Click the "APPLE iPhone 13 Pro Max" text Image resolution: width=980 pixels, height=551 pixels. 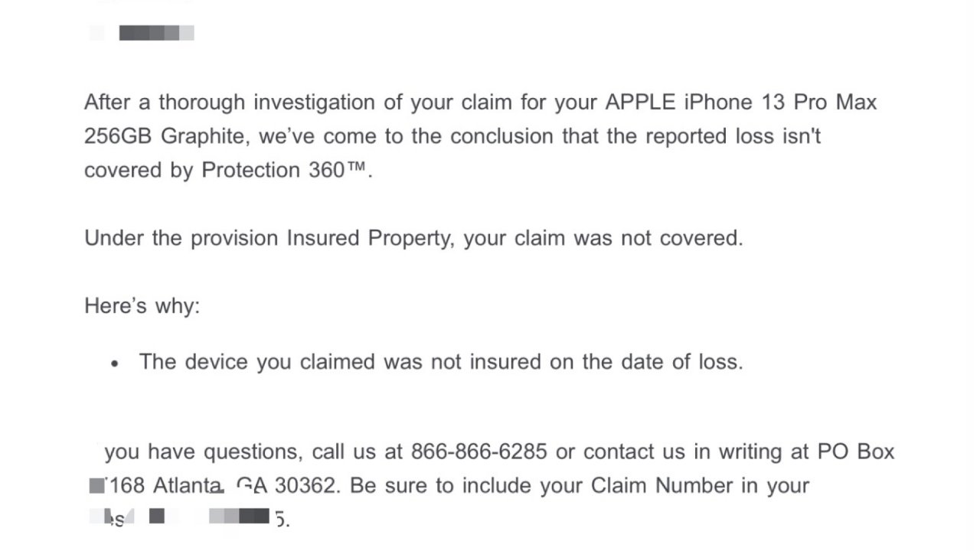(x=740, y=103)
